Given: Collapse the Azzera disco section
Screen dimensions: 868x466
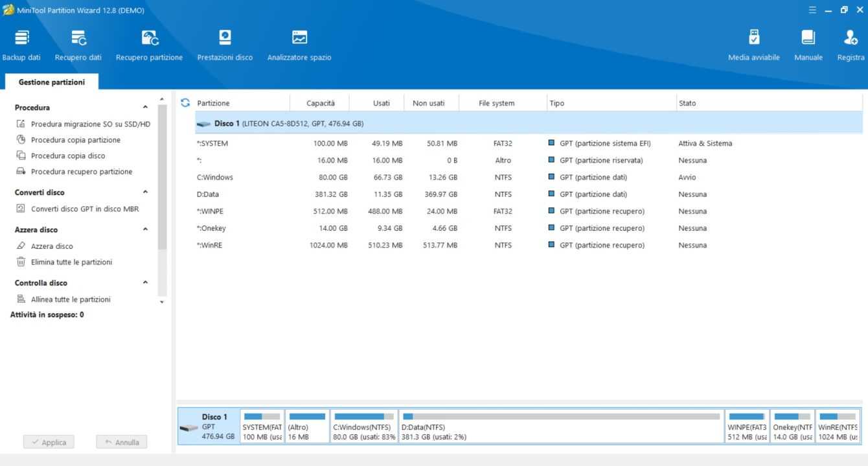Looking at the screenshot, I should coord(145,229).
